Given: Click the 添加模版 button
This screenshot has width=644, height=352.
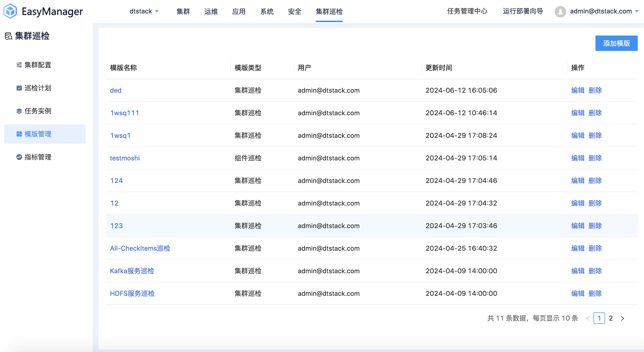Looking at the screenshot, I should click(x=616, y=43).
